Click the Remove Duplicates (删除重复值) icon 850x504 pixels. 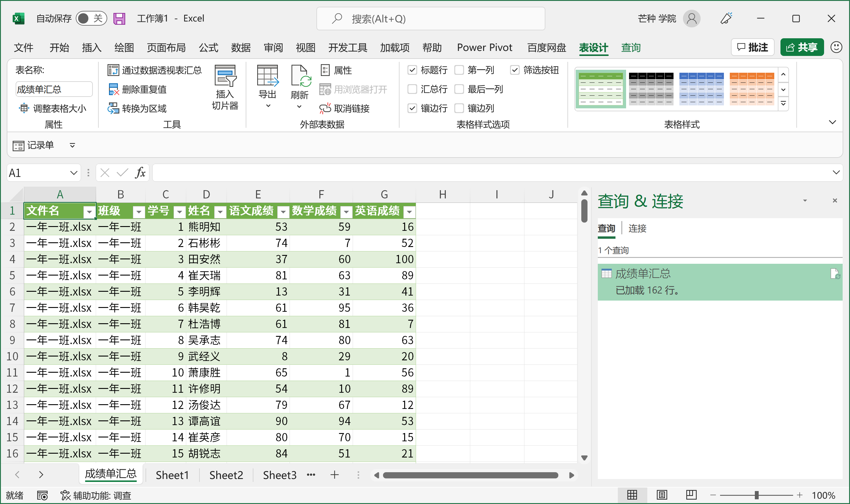pos(113,89)
